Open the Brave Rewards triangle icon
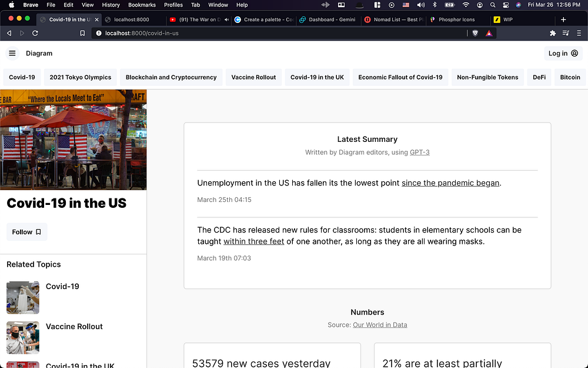The image size is (588, 368). click(x=489, y=33)
